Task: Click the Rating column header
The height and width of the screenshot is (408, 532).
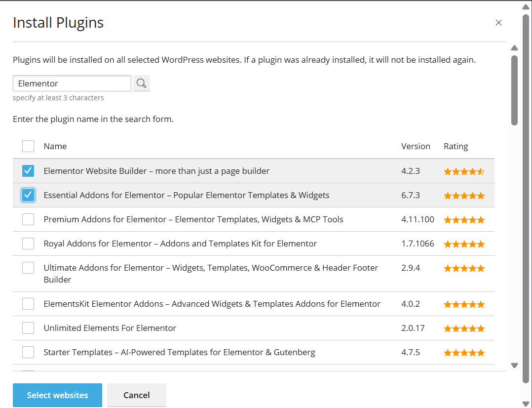Action: pos(456,146)
